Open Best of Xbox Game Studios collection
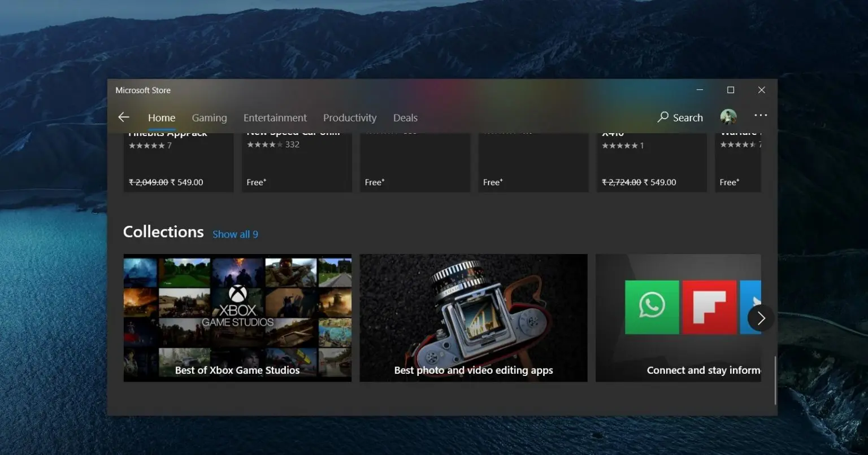 [x=237, y=318]
